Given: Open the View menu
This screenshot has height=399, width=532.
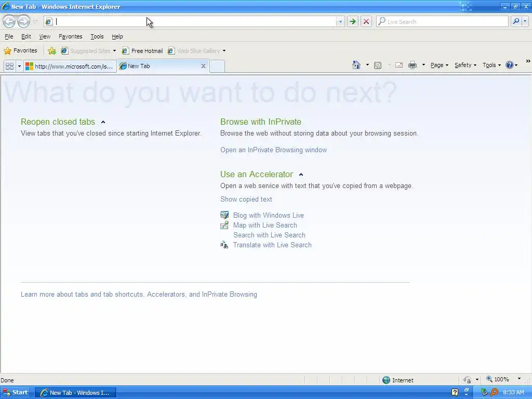Looking at the screenshot, I should click(x=45, y=36).
